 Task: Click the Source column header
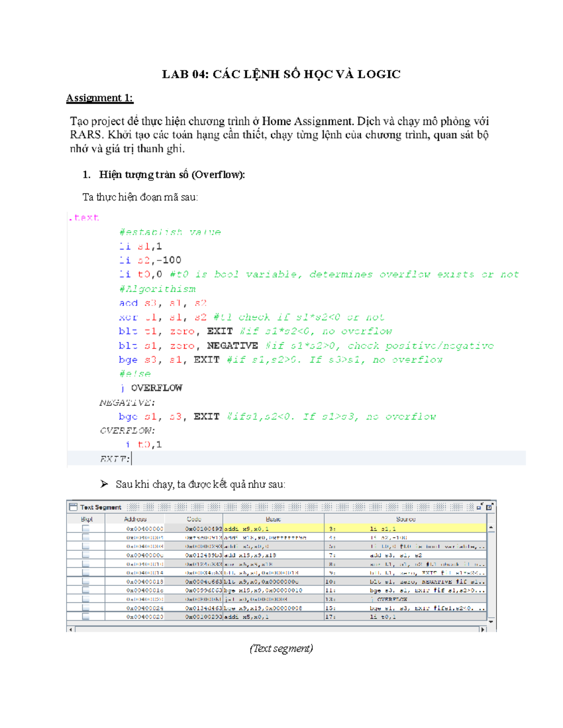(x=406, y=519)
